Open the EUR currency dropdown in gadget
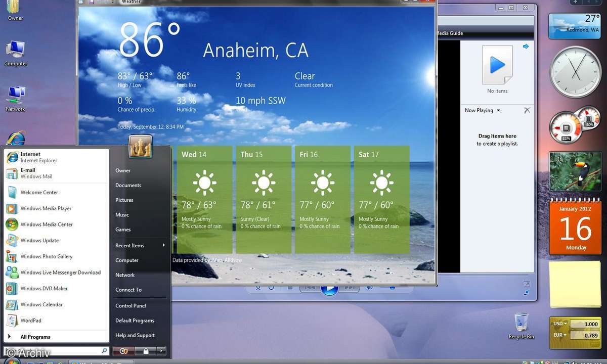The width and height of the screenshot is (607, 364). pos(560,335)
